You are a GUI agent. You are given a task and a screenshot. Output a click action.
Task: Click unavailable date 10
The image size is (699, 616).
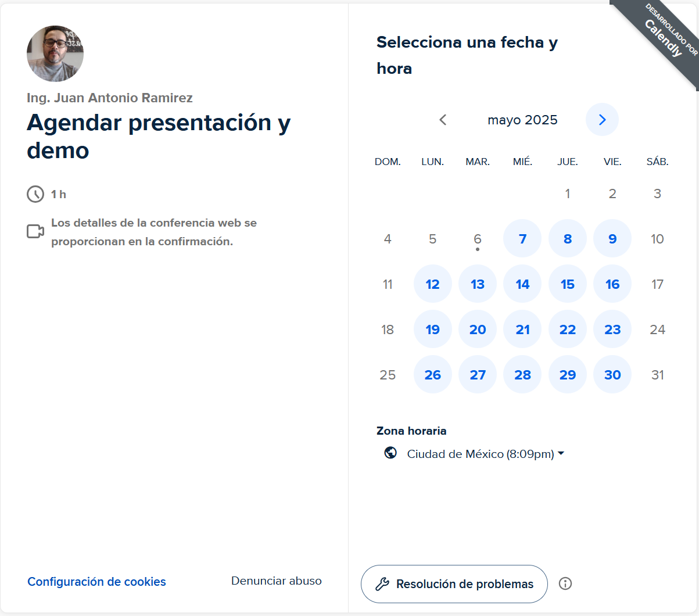[x=657, y=239]
